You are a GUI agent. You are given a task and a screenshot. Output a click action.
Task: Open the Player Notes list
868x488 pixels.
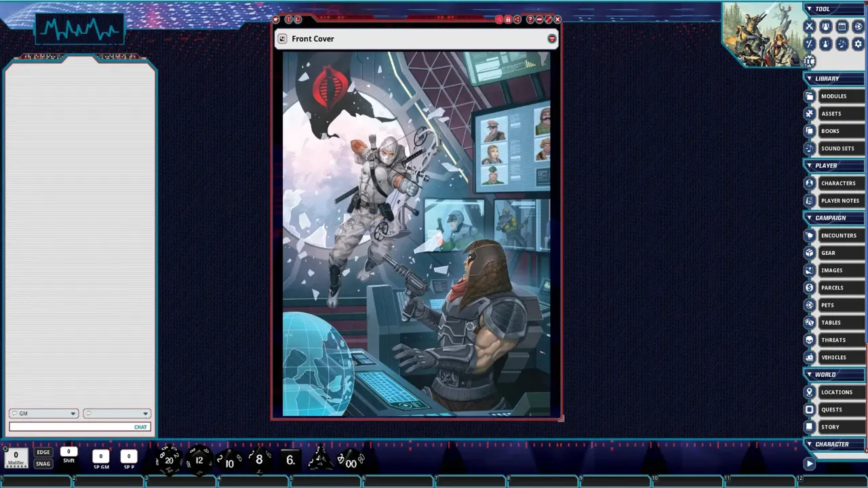(x=840, y=201)
